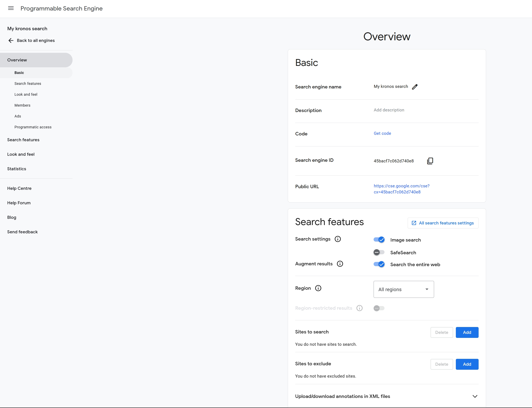Navigate to Look and feel section

pyautogui.click(x=21, y=154)
